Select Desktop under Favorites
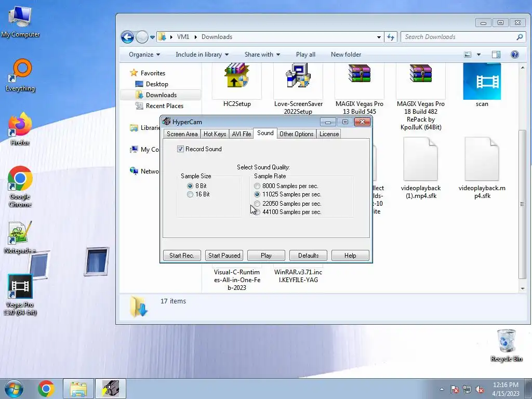The image size is (532, 399). point(157,84)
